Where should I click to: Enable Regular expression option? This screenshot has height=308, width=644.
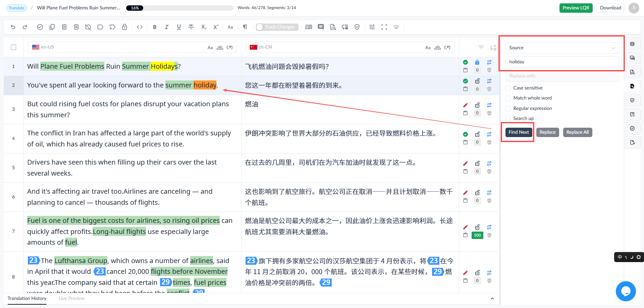508,109
